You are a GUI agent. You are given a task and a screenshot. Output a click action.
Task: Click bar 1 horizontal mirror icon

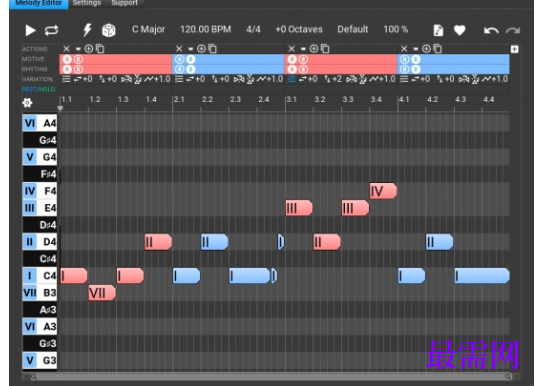tap(126, 80)
